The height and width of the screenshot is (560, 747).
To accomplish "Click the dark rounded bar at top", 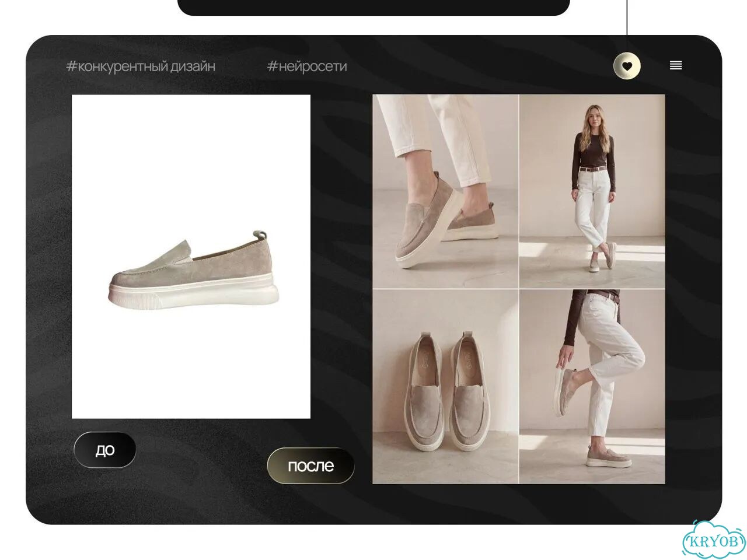I will pyautogui.click(x=373, y=8).
